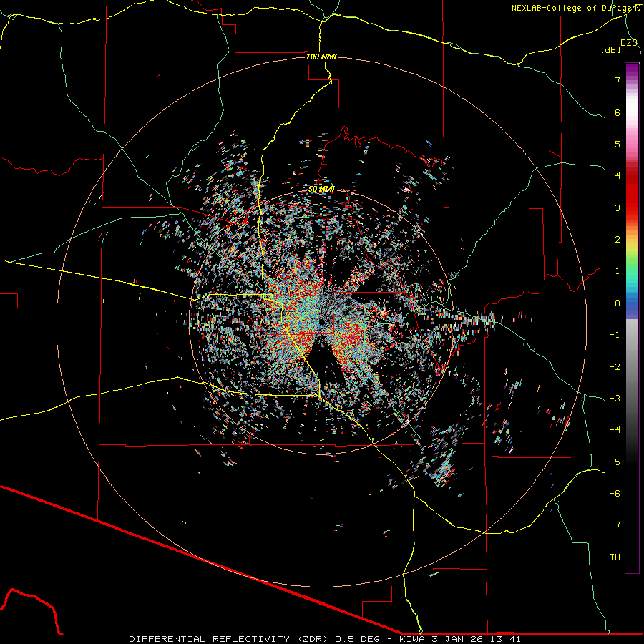The image size is (644, 644).
Task: Click the -7 value on the color scale
Action: click(615, 525)
